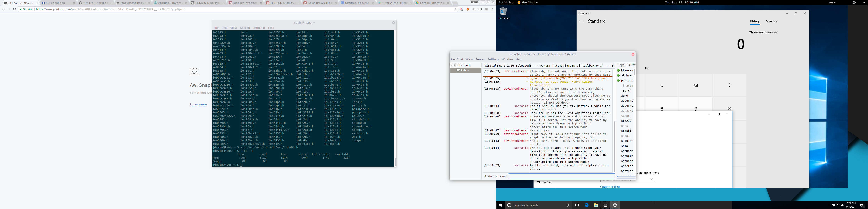Screen dimensions: 868x209
Task: Bookmark this page with the star icon
Action: tap(455, 9)
